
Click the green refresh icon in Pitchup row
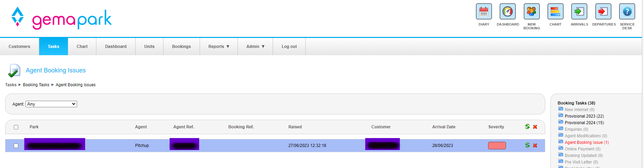pyautogui.click(x=527, y=145)
